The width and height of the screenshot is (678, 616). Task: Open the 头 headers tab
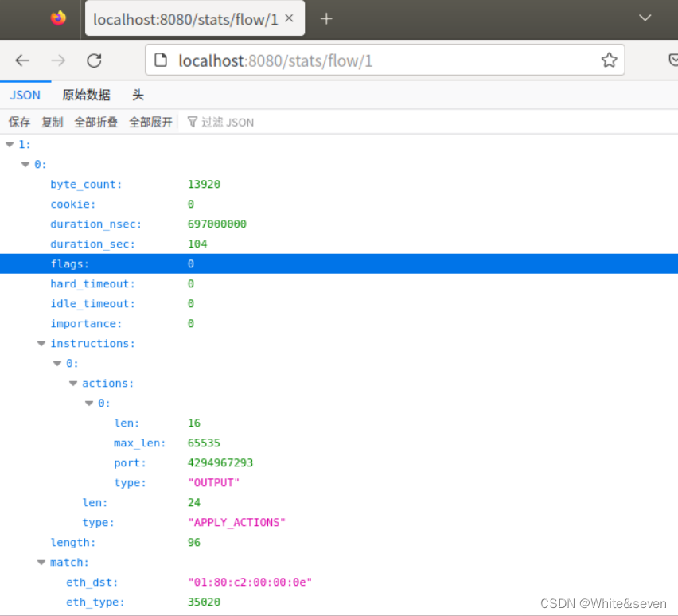pyautogui.click(x=138, y=95)
